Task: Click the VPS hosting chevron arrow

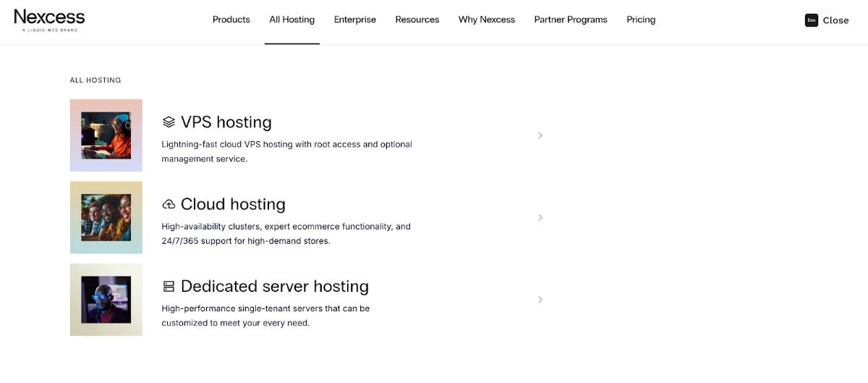Action: coord(540,135)
